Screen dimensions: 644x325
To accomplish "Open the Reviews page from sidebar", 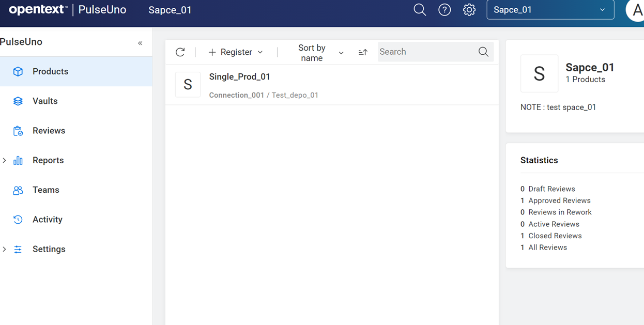I will [x=49, y=131].
